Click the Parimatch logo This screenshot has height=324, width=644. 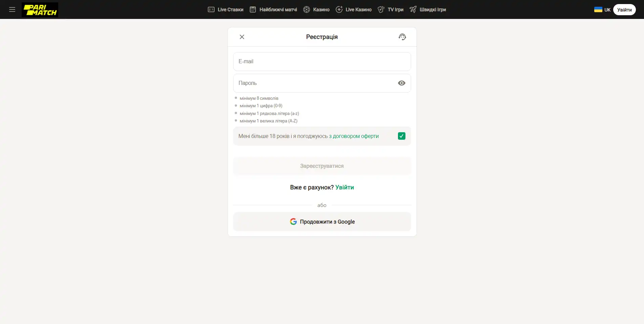pos(40,10)
